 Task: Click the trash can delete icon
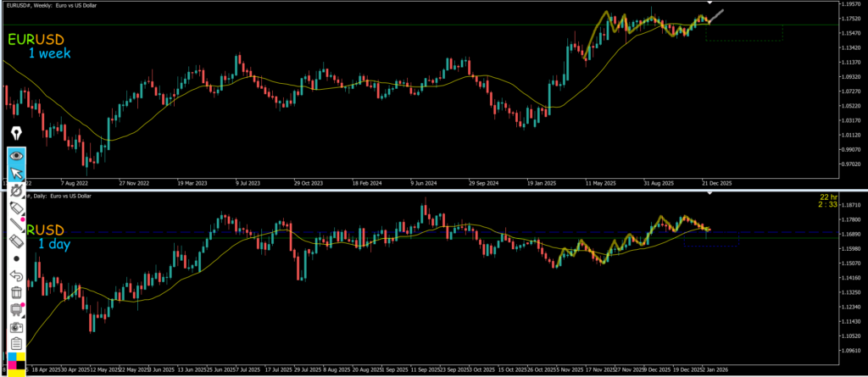coord(16,292)
